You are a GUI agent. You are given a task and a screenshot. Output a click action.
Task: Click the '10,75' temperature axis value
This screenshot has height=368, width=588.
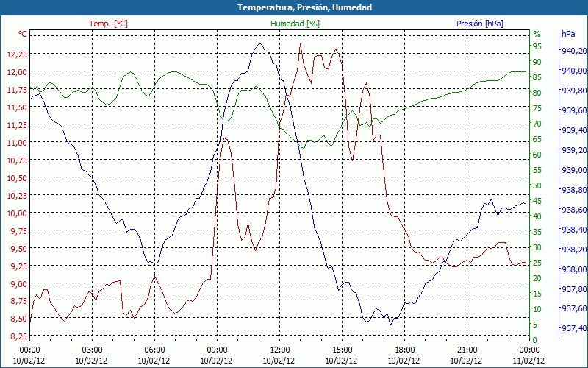[17, 160]
